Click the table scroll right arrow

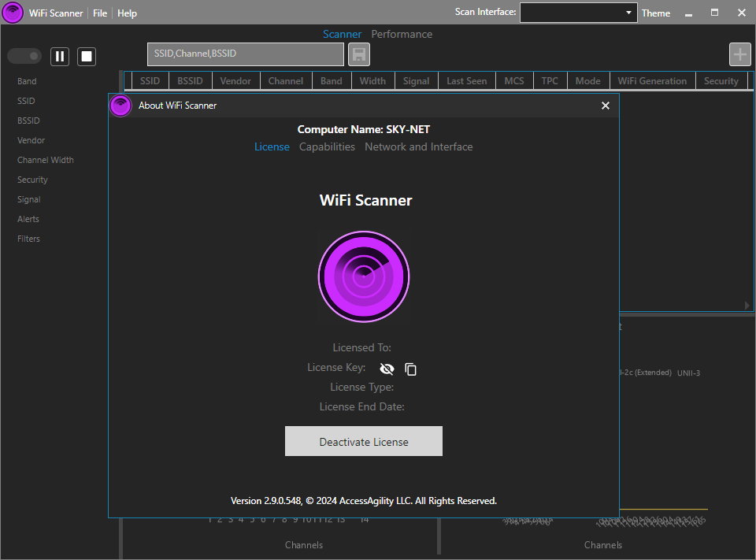coord(747,306)
